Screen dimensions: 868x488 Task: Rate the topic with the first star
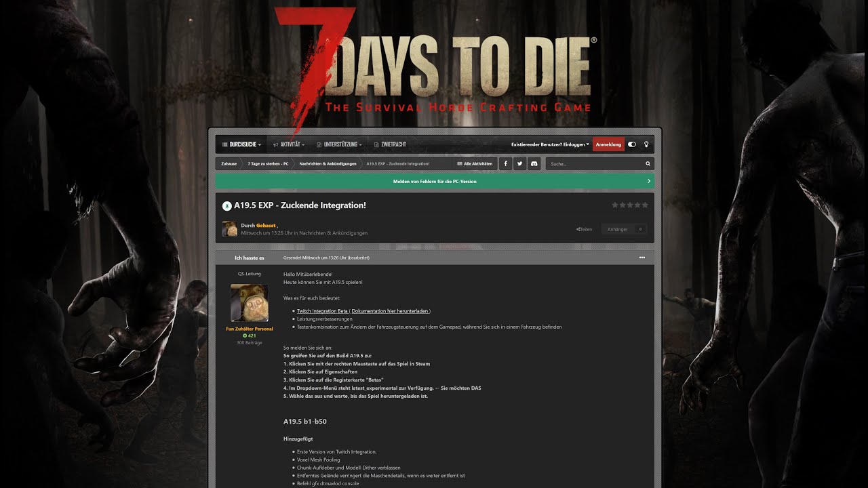615,205
